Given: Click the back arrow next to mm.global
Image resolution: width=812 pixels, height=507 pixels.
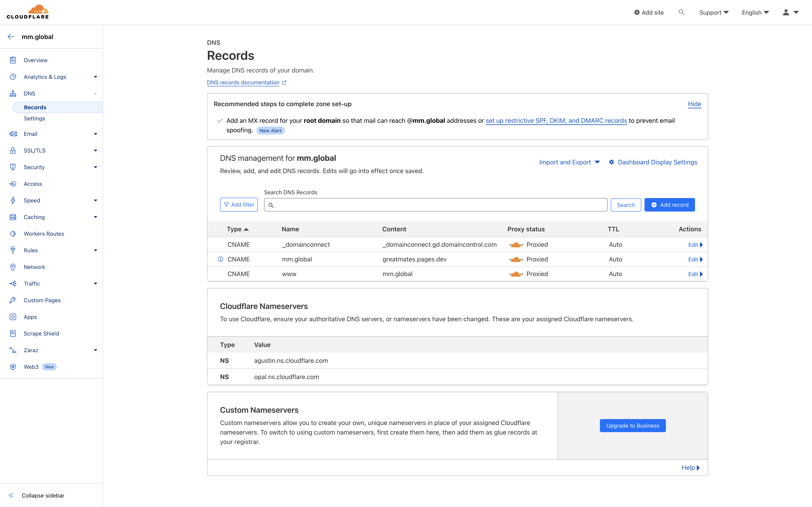Looking at the screenshot, I should (x=11, y=37).
